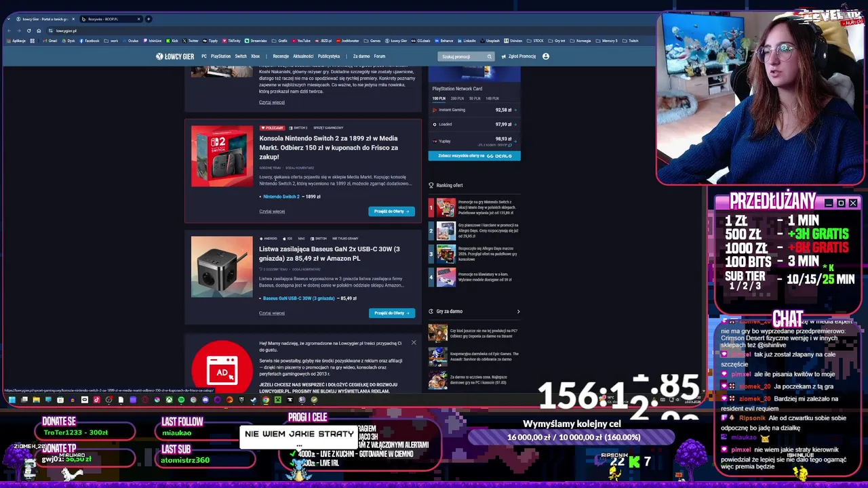Open the TikFinity bookmark
The width and height of the screenshot is (868, 488).
click(x=231, y=41)
